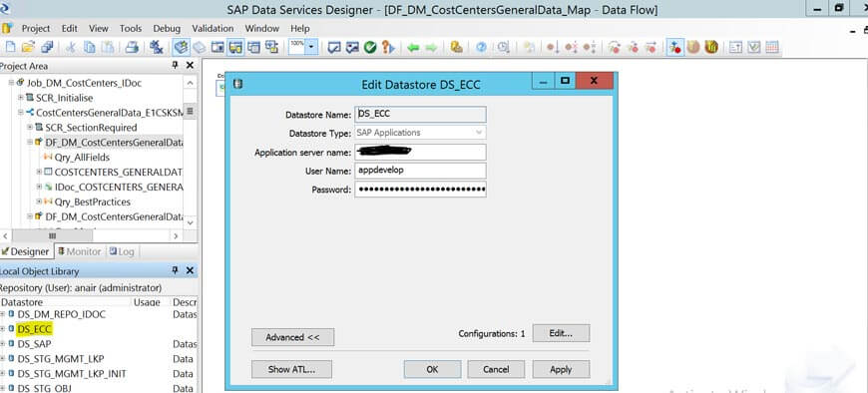
Task: Click the highlighted interactive debugger toolbar icon
Action: [x=674, y=48]
